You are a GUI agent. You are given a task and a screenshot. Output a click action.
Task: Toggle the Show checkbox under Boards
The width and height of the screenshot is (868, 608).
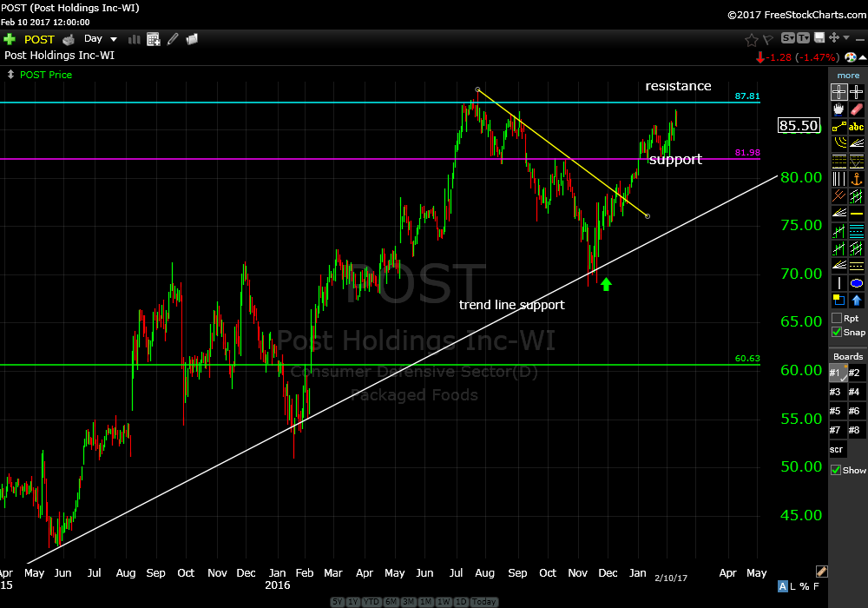click(x=836, y=470)
